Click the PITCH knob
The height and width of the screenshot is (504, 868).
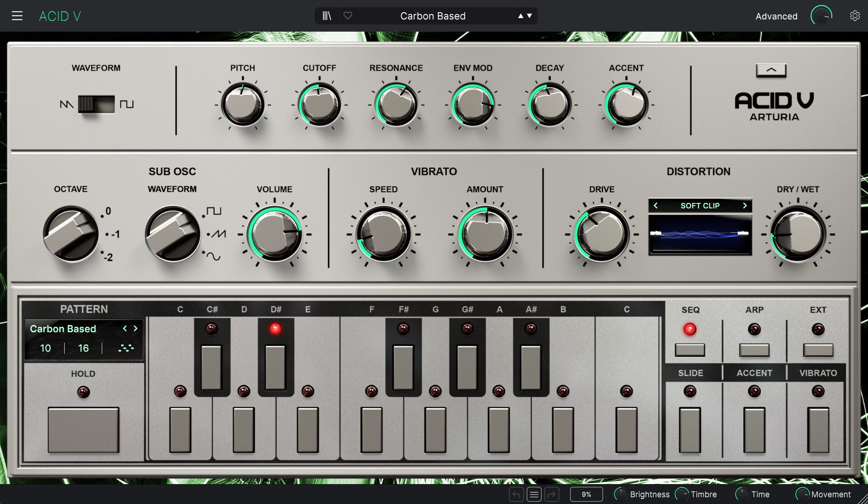243,104
